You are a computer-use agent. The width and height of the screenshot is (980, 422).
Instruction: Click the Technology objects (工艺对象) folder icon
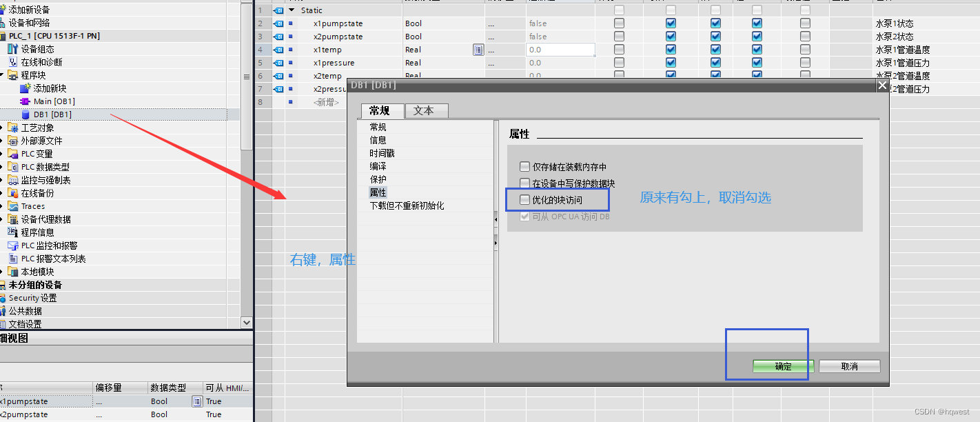click(x=13, y=128)
